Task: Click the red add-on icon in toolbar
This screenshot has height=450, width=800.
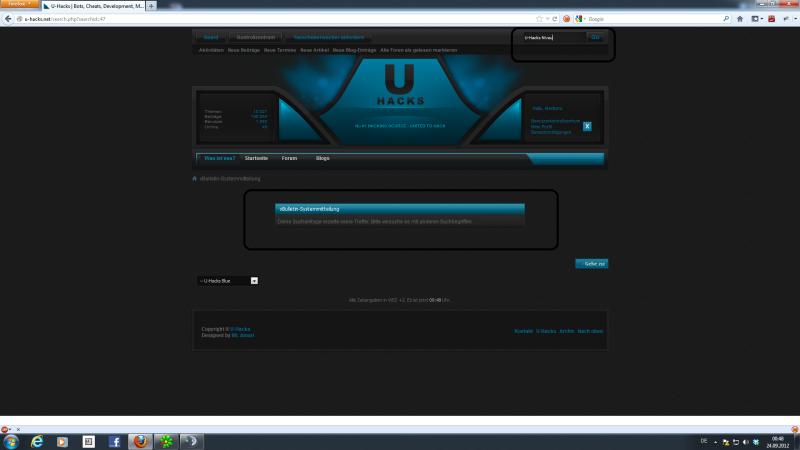Action: [x=771, y=19]
